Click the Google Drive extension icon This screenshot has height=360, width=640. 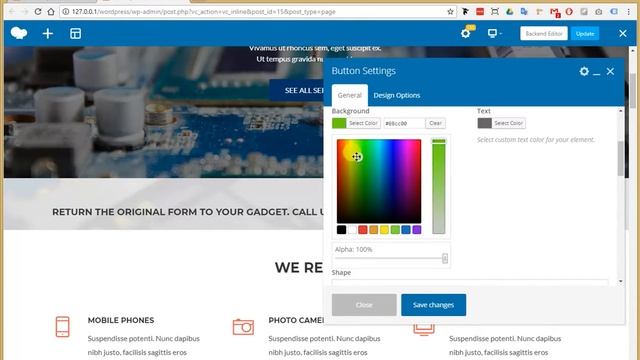pyautogui.click(x=509, y=11)
